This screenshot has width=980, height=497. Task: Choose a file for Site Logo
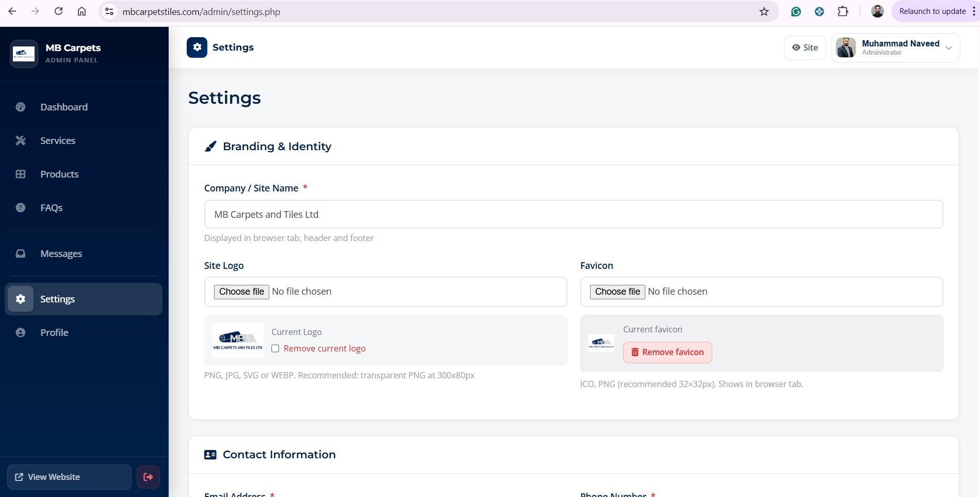[x=241, y=292]
